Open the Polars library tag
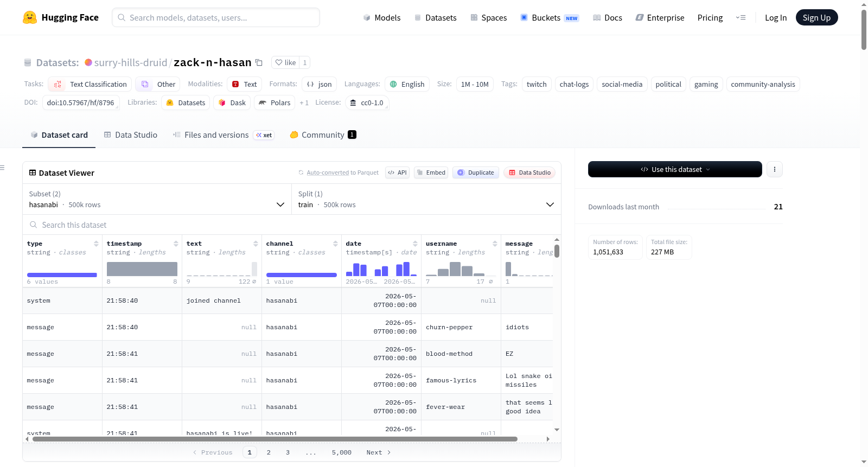The width and height of the screenshot is (868, 467). click(275, 103)
